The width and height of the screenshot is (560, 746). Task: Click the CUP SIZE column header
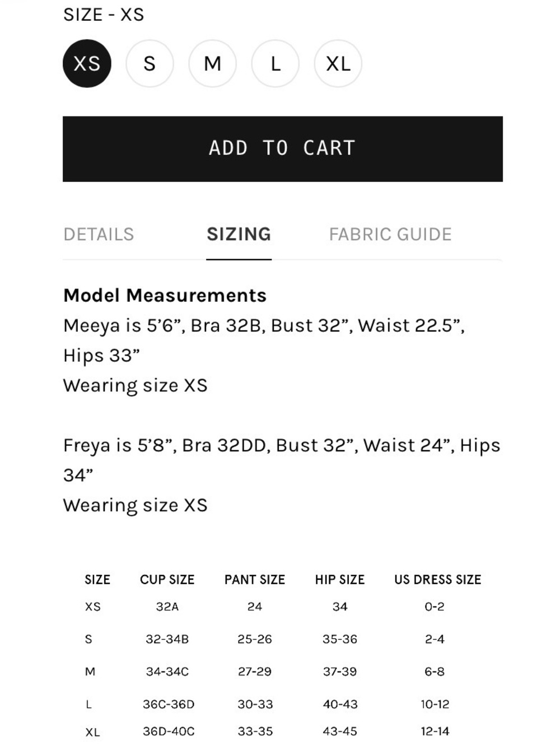167,580
